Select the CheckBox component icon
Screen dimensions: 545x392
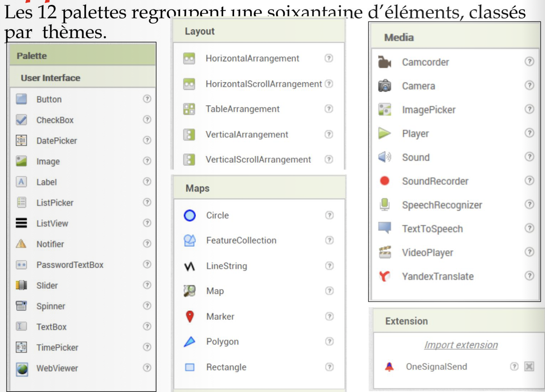click(21, 120)
